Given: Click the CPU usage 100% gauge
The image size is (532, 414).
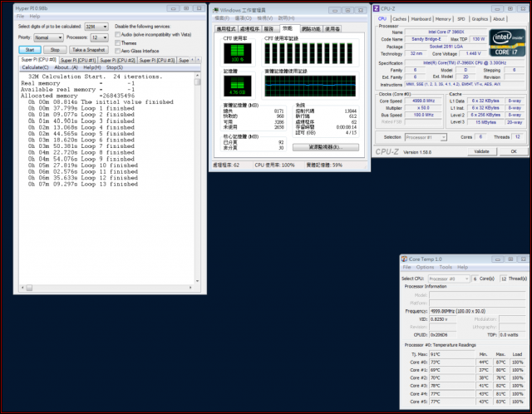Looking at the screenshot, I should pyautogui.click(x=238, y=53).
